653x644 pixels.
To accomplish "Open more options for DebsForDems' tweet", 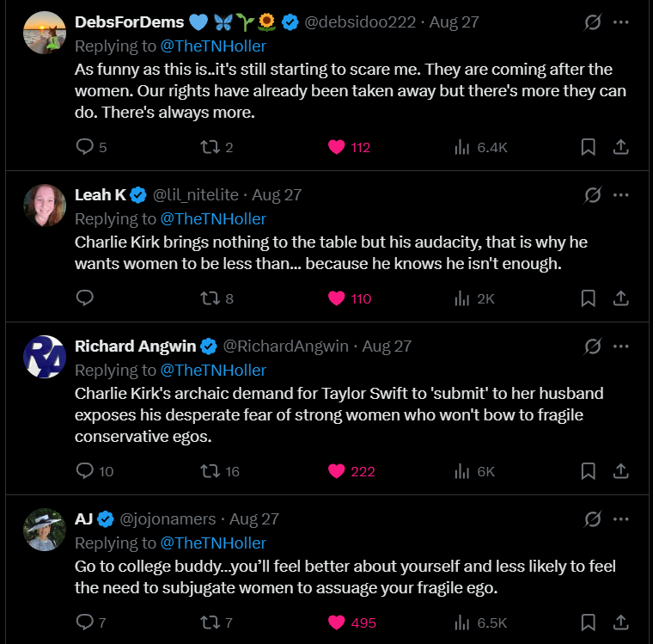I will click(x=621, y=22).
